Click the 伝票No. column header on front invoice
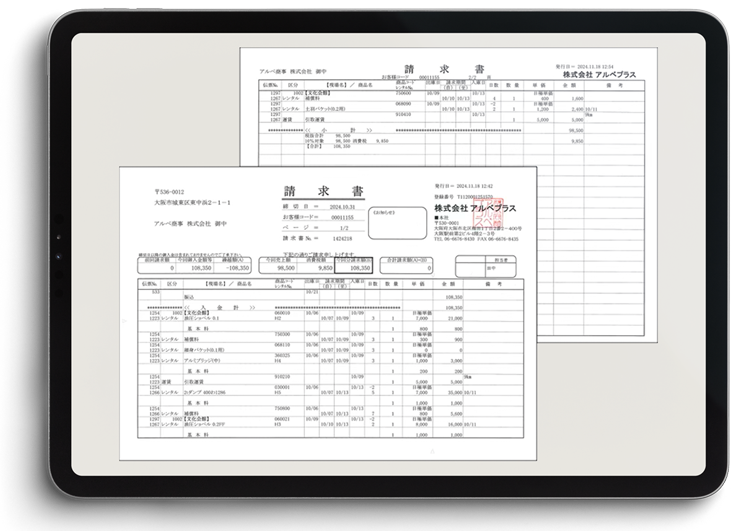Image resolution: width=734 pixels, height=531 pixels. tap(149, 284)
